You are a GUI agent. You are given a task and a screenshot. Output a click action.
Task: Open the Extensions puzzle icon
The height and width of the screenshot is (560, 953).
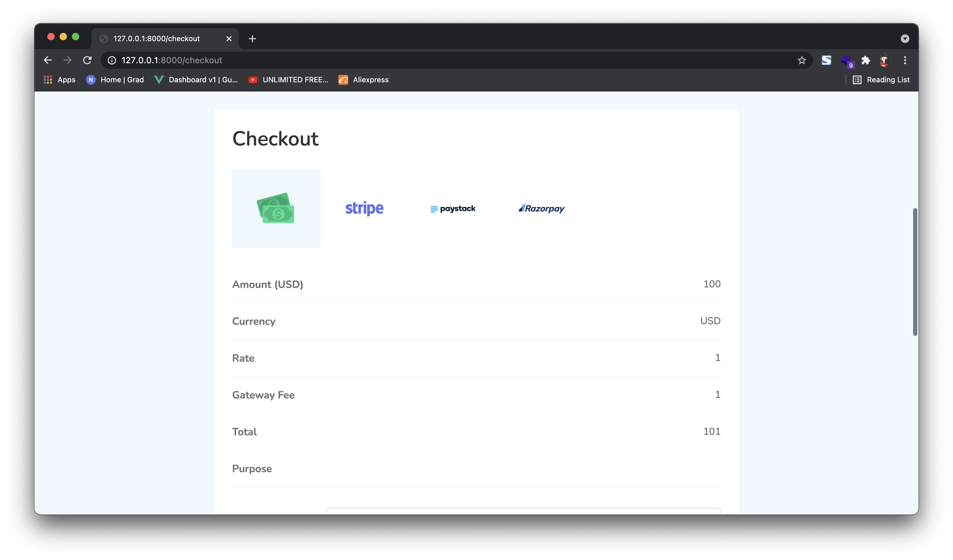click(x=865, y=60)
